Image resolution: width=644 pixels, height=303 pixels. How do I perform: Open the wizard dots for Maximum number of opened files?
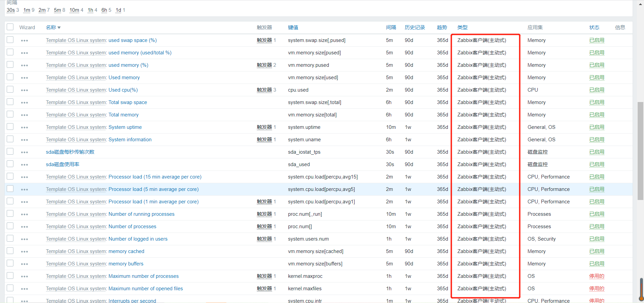24,289
